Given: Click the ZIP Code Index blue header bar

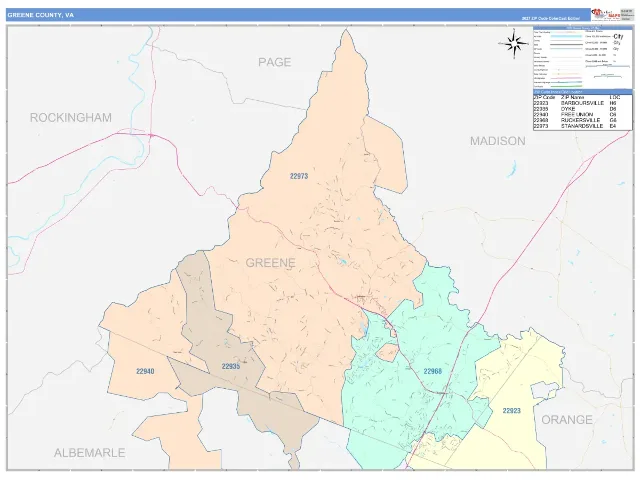Looking at the screenshot, I should pos(583,92).
